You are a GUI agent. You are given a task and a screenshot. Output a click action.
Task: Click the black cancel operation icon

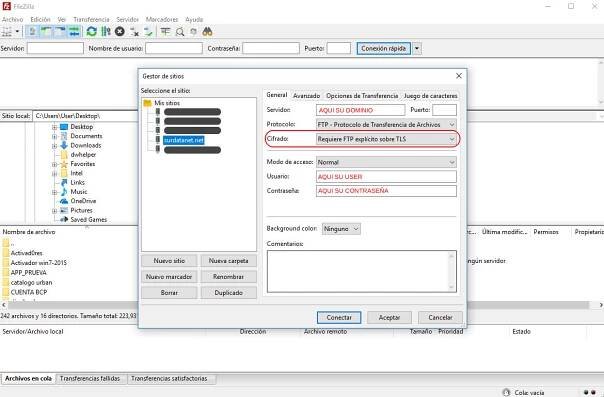(120, 32)
